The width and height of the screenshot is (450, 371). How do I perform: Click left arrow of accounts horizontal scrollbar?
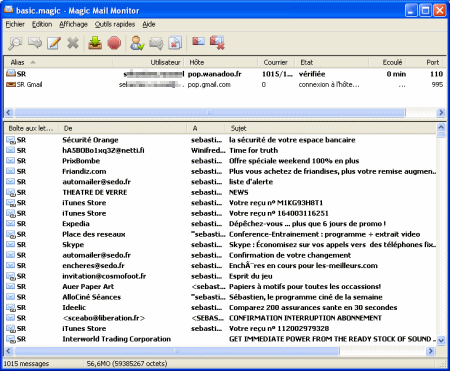(9, 112)
